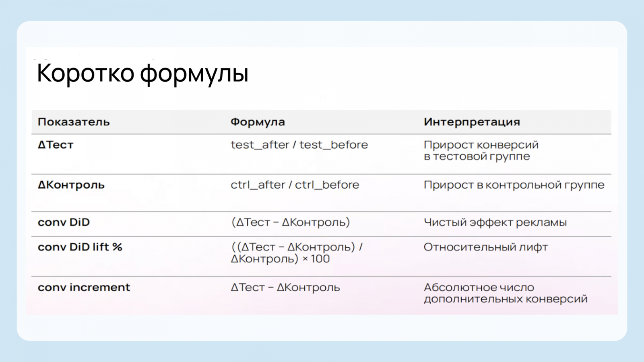This screenshot has height=362, width=644.
Task: Select the 'Показатель' column header
Action: pos(74,122)
